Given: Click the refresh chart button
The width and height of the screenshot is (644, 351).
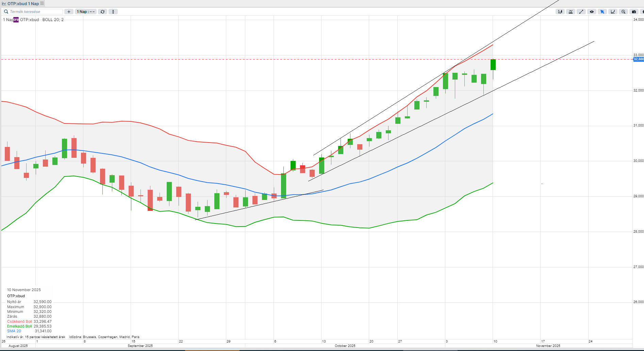Looking at the screenshot, I should (102, 12).
